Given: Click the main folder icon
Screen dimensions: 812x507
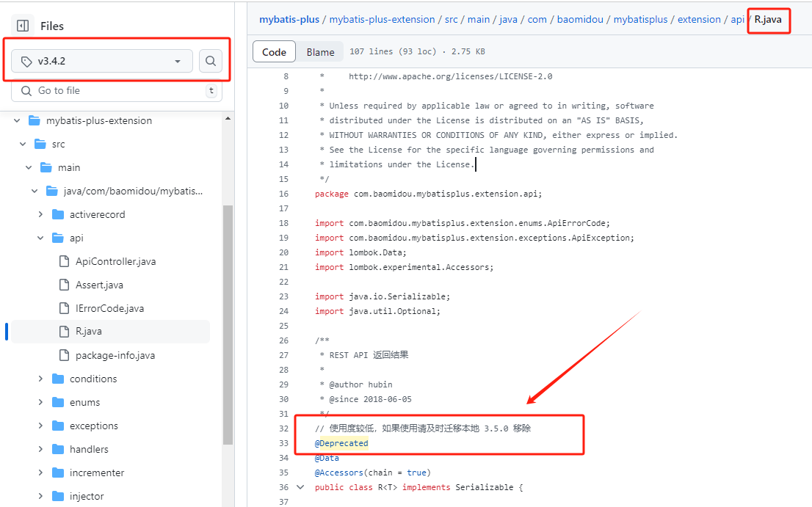Looking at the screenshot, I should [46, 167].
